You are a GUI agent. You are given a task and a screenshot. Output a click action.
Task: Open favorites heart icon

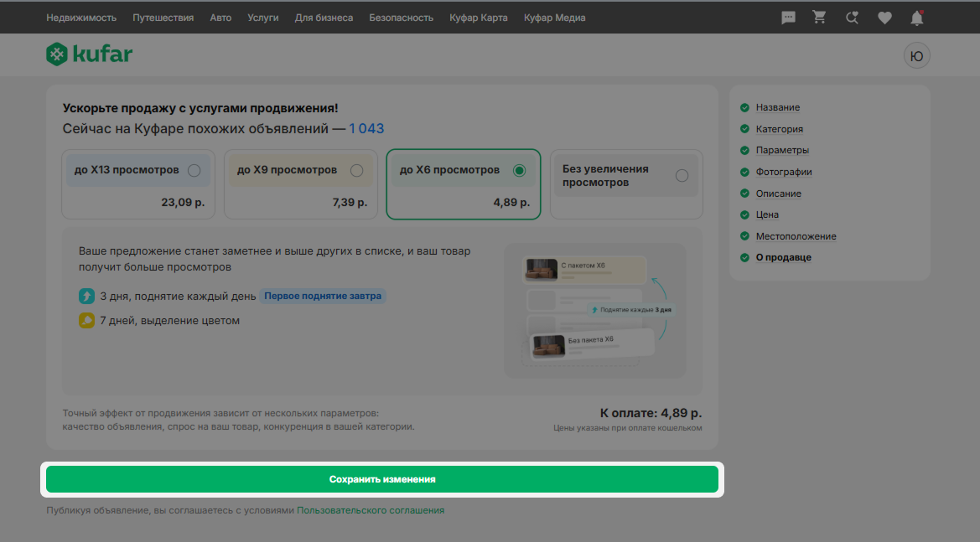coord(884,18)
